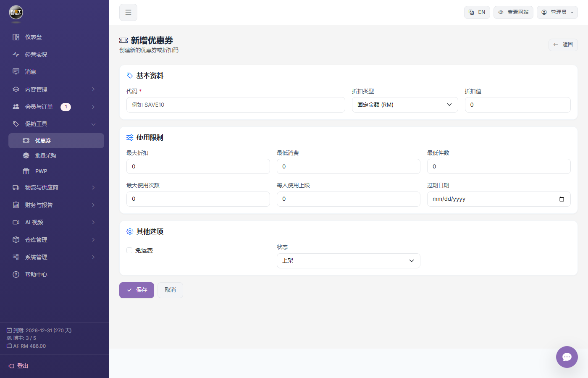Click the 批量采购 stack icon
This screenshot has width=588, height=378.
coord(26,156)
